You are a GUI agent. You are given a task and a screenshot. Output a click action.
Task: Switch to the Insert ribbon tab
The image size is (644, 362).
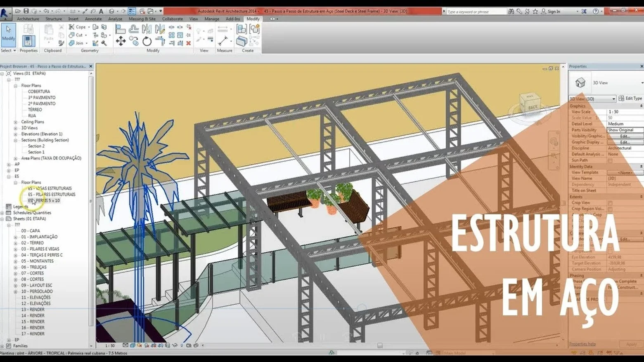pos(73,19)
